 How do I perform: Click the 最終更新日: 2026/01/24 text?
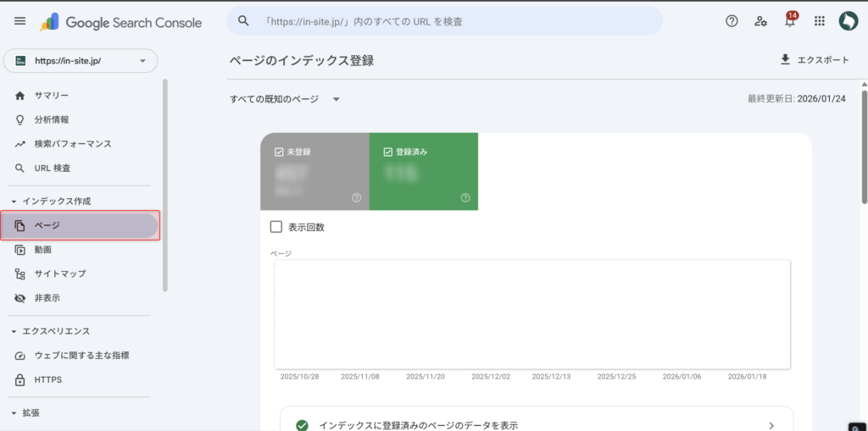pyautogui.click(x=797, y=99)
